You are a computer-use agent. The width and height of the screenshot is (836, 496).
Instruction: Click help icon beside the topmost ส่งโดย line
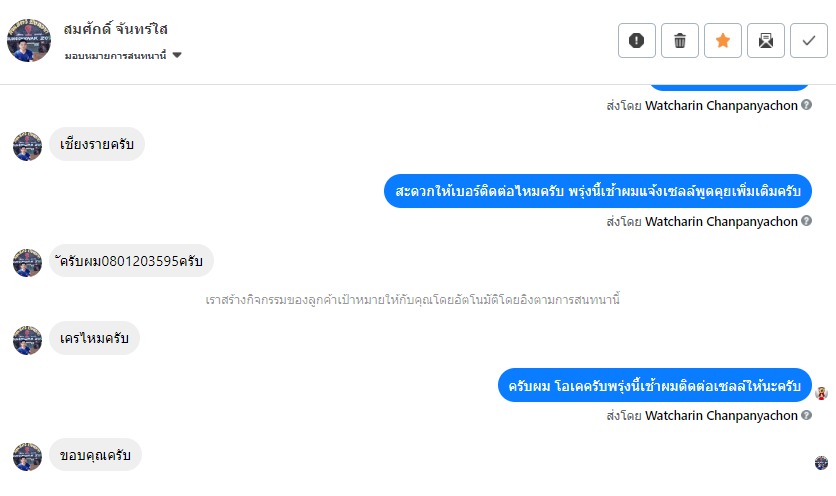(806, 104)
